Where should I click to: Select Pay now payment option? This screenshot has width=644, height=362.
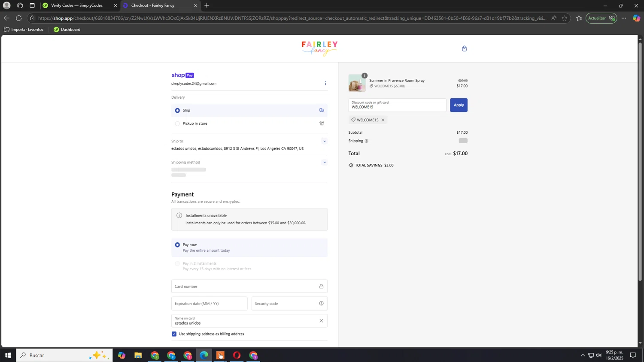click(x=177, y=245)
